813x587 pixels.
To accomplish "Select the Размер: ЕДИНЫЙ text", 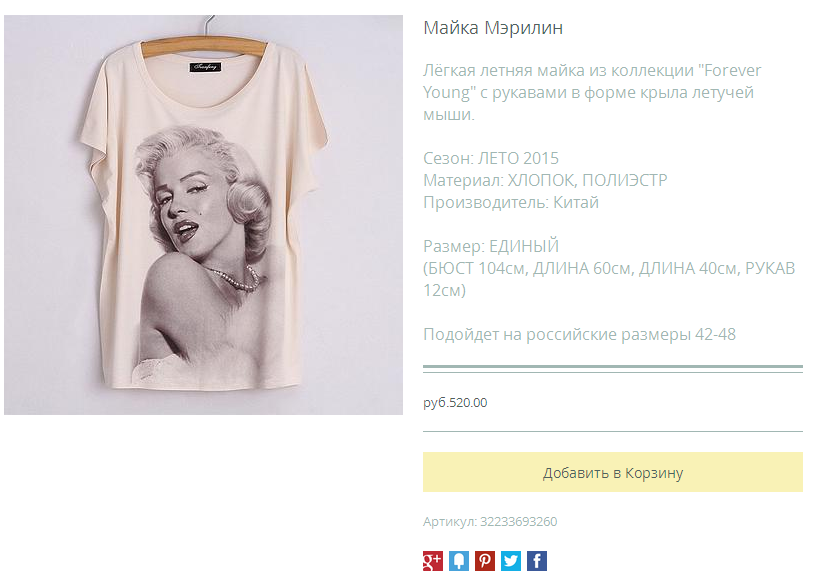I will tap(491, 246).
